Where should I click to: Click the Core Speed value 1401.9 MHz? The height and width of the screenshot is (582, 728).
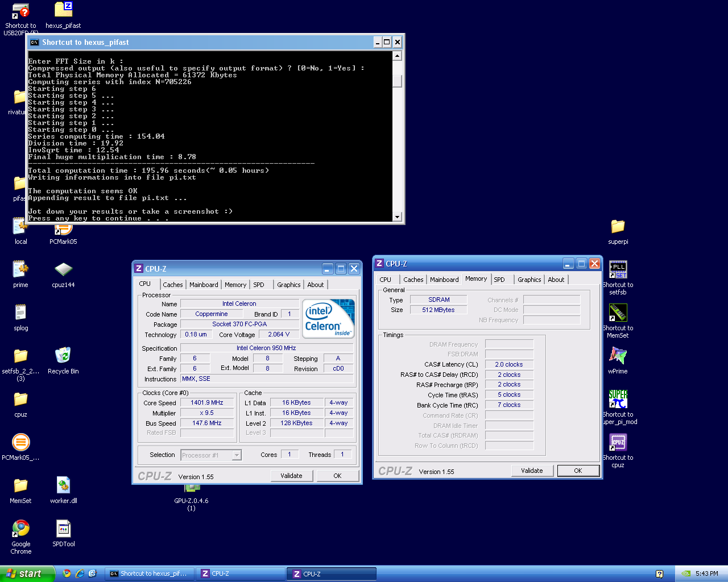click(x=207, y=402)
